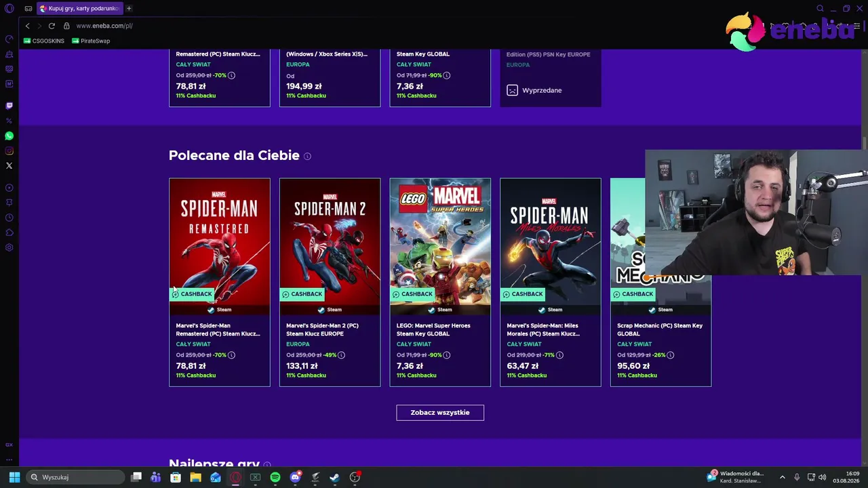868x488 pixels.
Task: Open Microsoft Teams from the taskbar
Action: 156,477
